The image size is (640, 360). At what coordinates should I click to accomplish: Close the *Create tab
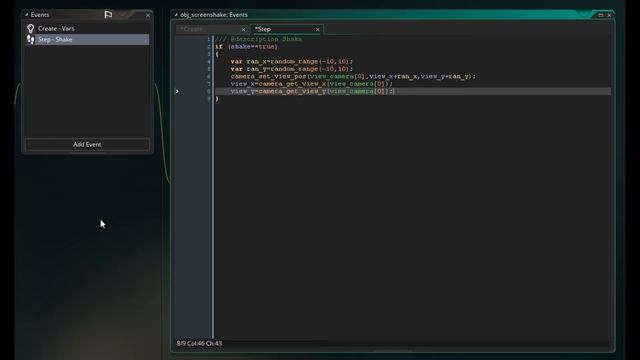coord(243,29)
